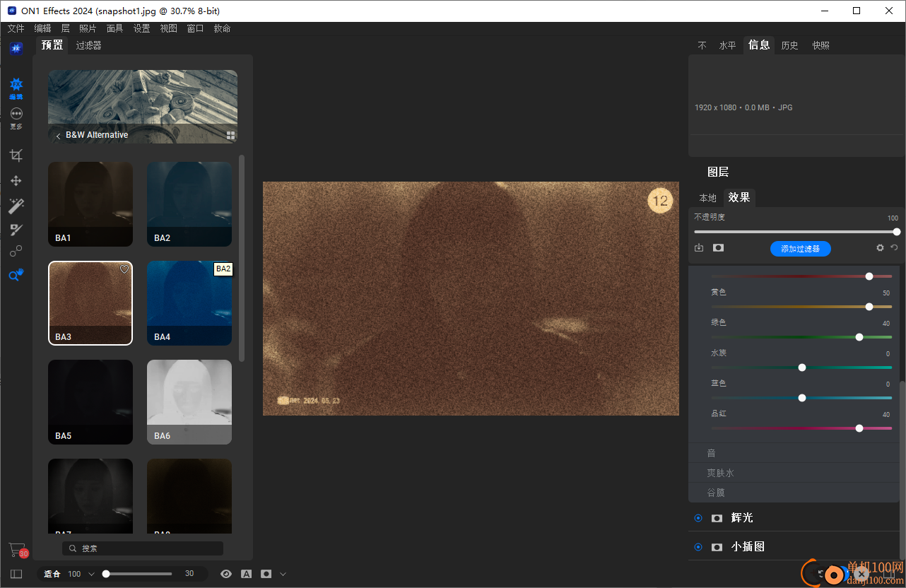Open the 编辑 menu
Screen dimensions: 906x588
tap(42, 28)
